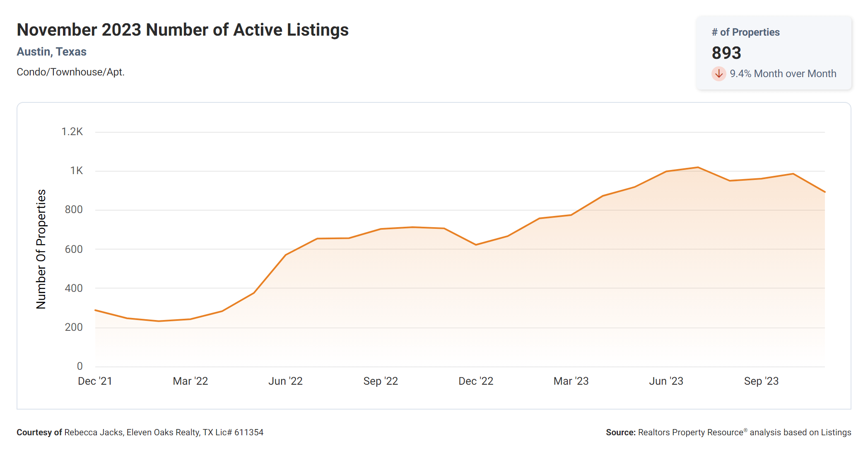
Task: Click the line's peak point in July '23
Action: click(698, 167)
